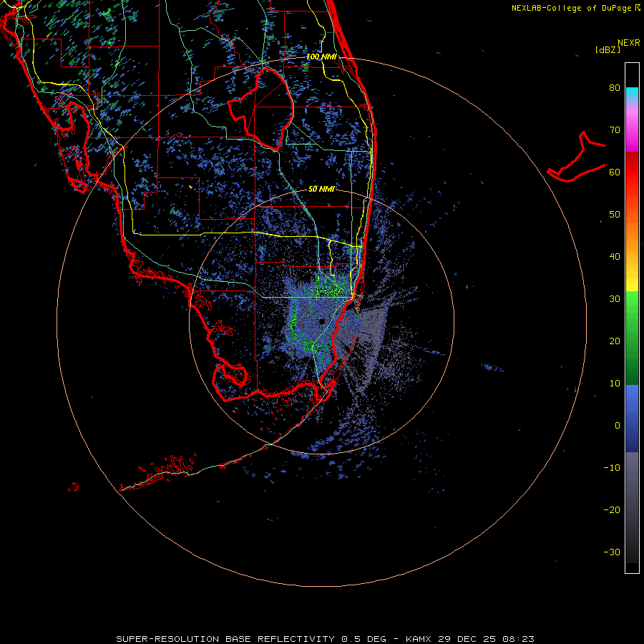Click the 50 NMI range ring label
Image resolution: width=644 pixels, height=644 pixels.
pyautogui.click(x=321, y=189)
